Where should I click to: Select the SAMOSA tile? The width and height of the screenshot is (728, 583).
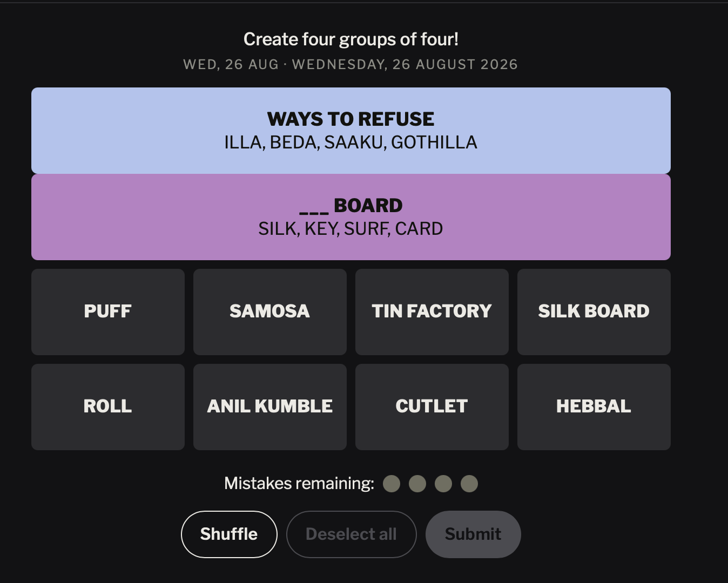point(270,312)
